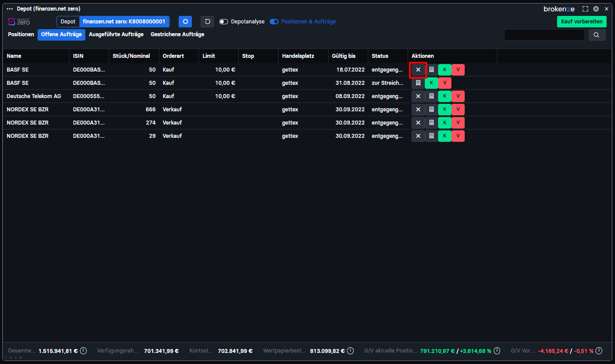Click the brokerize logo

coord(559,9)
